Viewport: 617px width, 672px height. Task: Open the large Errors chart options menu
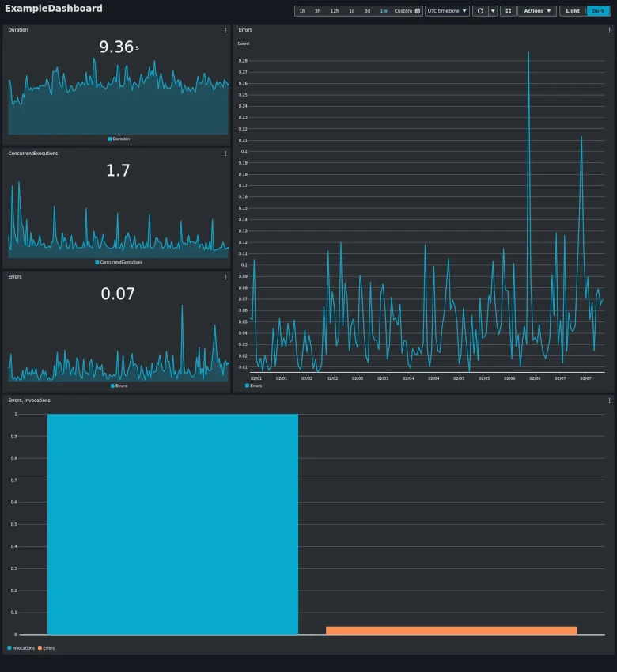610,30
